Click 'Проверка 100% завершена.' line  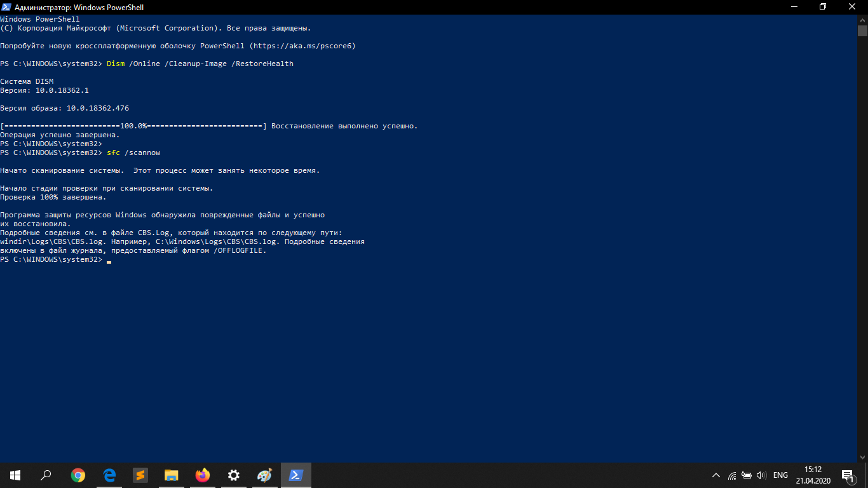pos(53,197)
